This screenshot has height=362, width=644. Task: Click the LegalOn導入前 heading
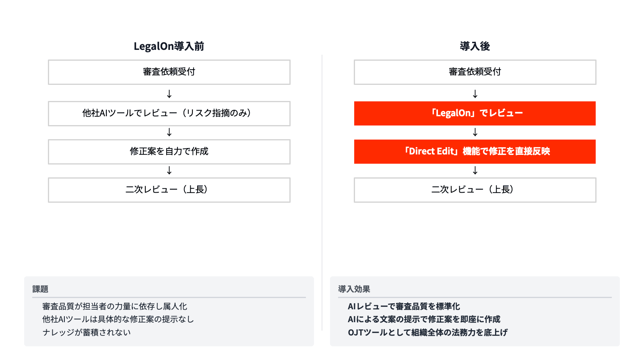169,46
